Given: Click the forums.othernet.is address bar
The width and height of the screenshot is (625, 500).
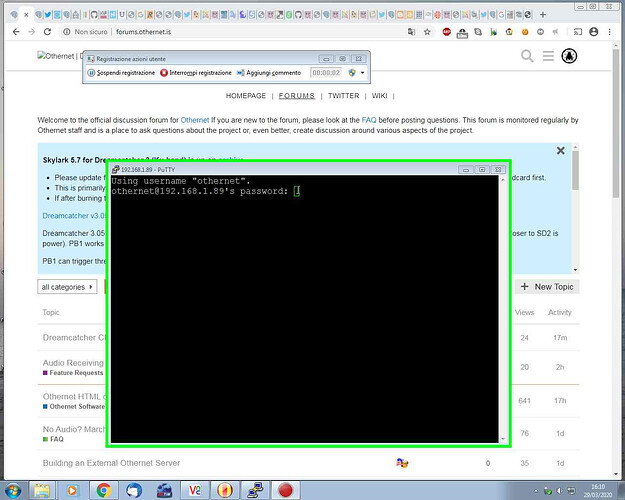Looking at the screenshot, I should point(143,32).
